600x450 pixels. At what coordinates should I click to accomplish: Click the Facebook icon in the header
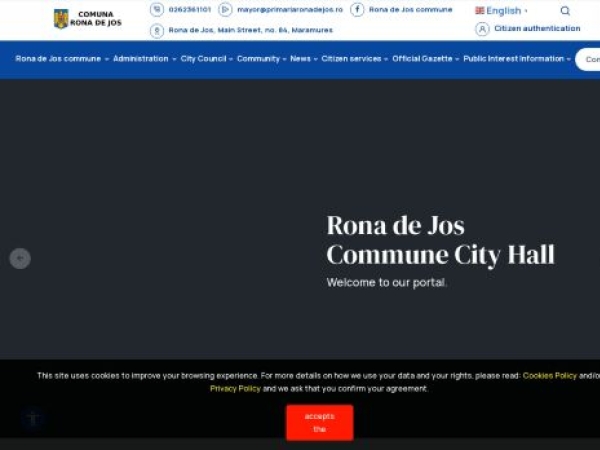pyautogui.click(x=357, y=10)
